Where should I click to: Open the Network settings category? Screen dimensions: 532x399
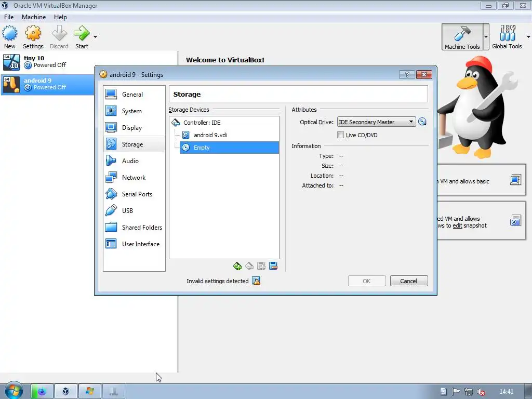(134, 178)
